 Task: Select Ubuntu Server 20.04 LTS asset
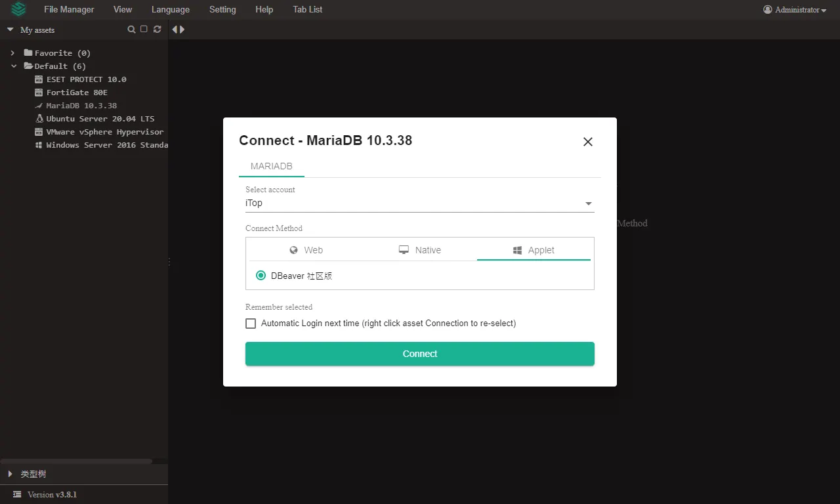pos(100,119)
